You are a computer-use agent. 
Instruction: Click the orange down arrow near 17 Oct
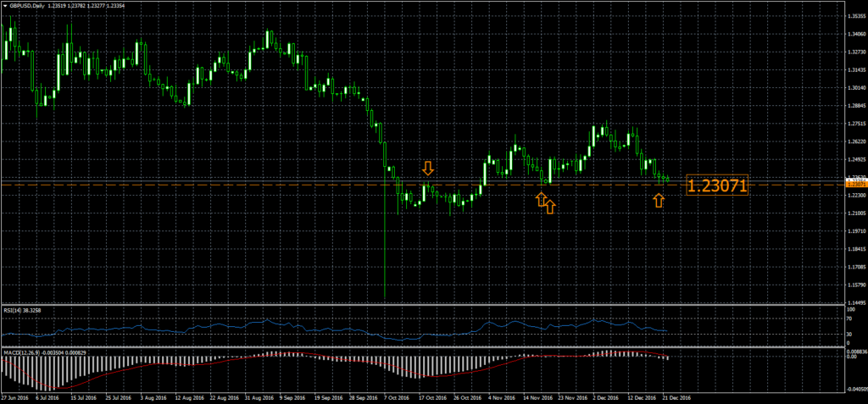[428, 168]
